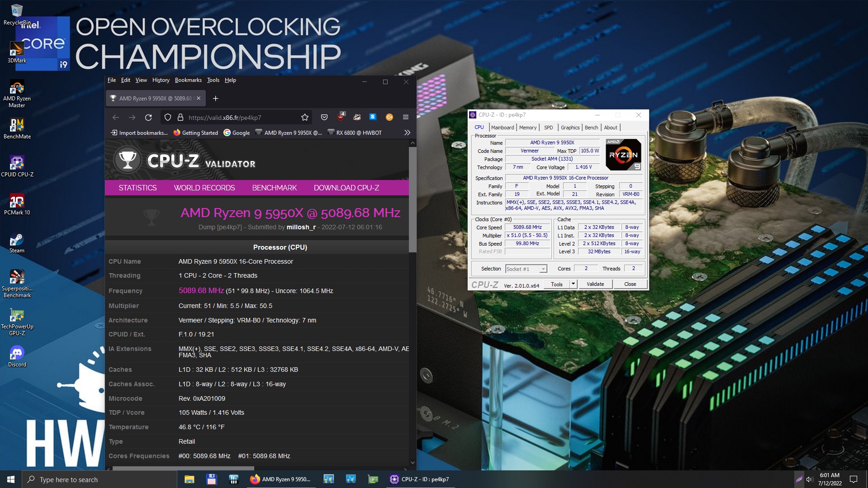The height and width of the screenshot is (488, 868).
Task: Switch to SPD tab in CPU-Z
Action: click(549, 128)
